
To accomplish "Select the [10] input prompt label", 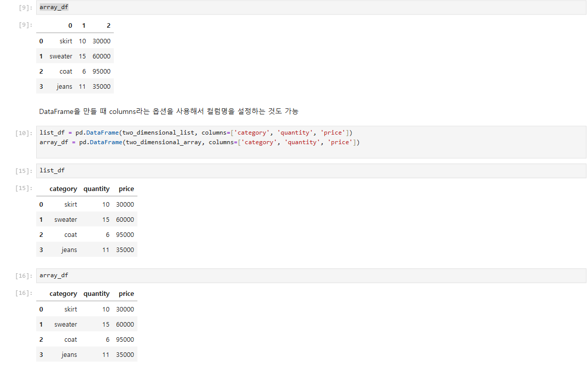I will (x=24, y=133).
